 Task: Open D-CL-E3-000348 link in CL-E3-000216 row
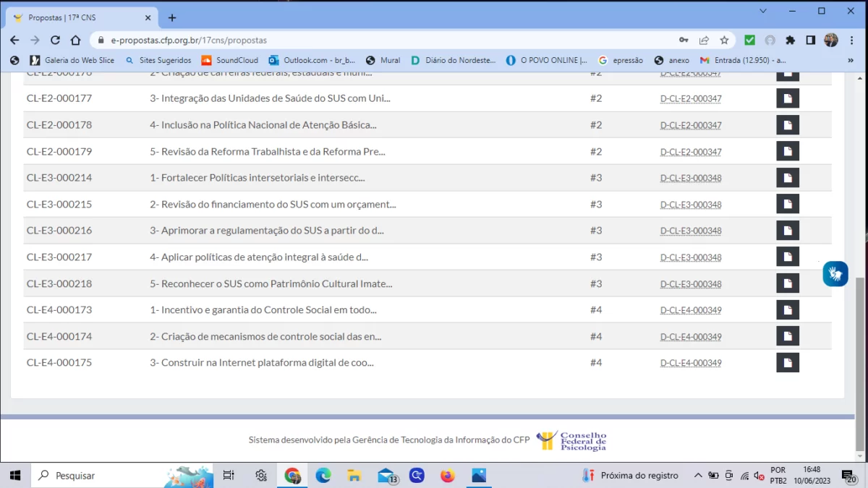[x=690, y=231]
